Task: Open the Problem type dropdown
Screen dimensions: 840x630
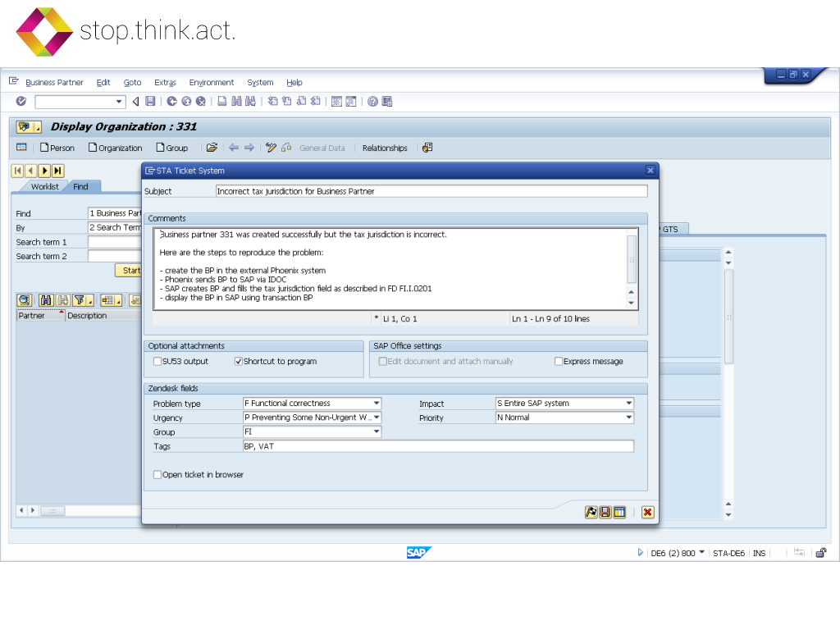Action: click(377, 404)
